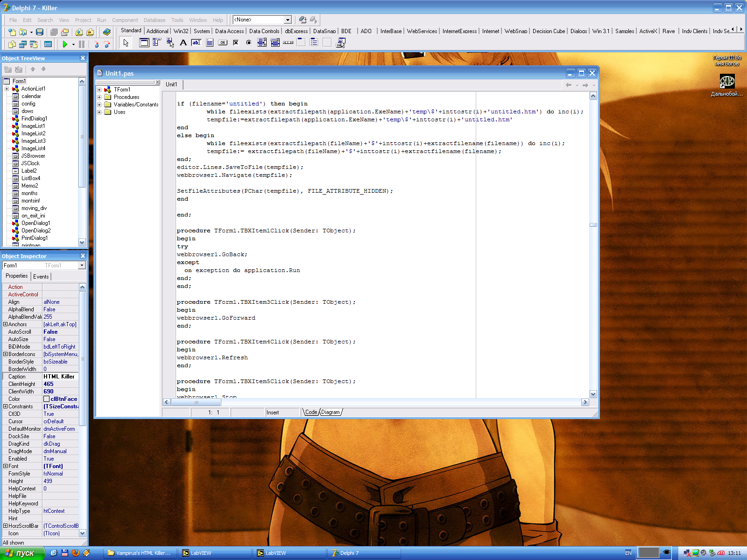The width and height of the screenshot is (747, 560).
Task: Click the Save toolbar icon
Action: point(40,32)
